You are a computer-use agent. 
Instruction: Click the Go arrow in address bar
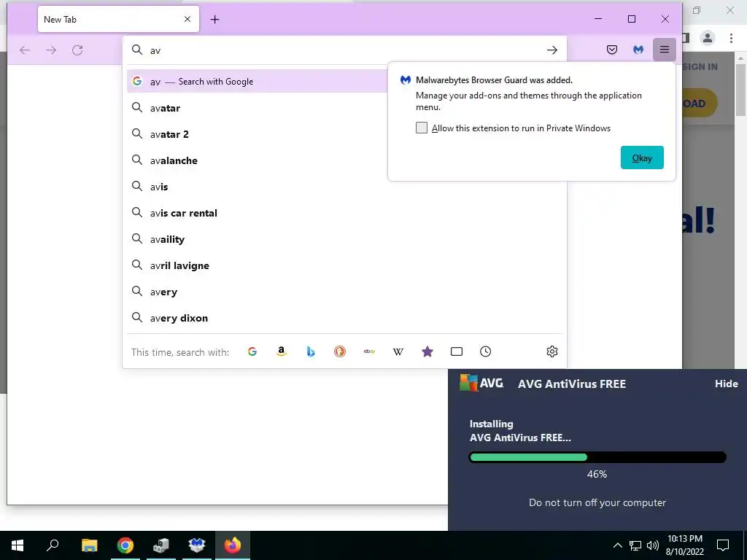click(551, 50)
